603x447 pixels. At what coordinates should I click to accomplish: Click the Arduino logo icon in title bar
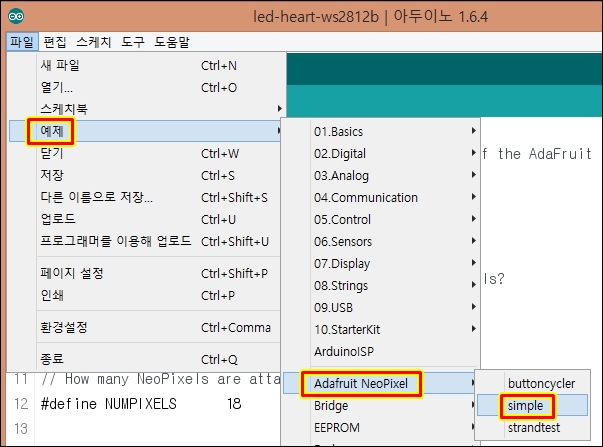pyautogui.click(x=16, y=16)
